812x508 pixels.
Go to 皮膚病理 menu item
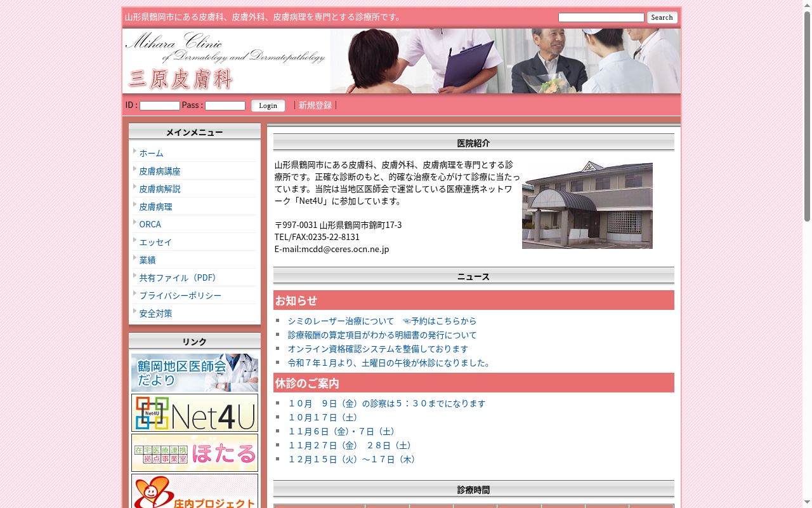click(x=155, y=206)
